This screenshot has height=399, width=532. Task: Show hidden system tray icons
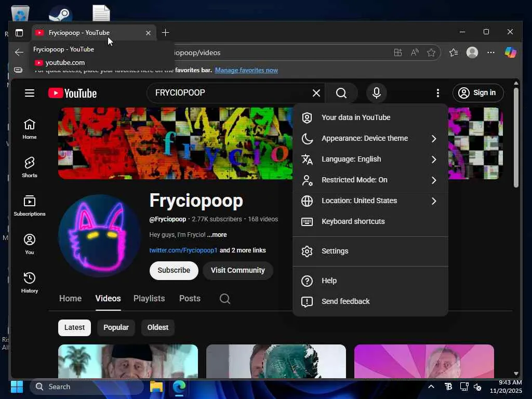431,387
